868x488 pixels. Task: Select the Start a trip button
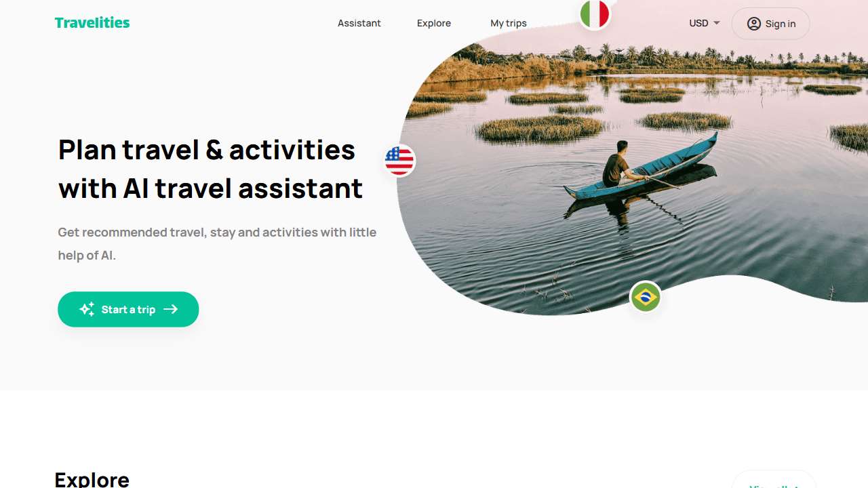pos(128,309)
